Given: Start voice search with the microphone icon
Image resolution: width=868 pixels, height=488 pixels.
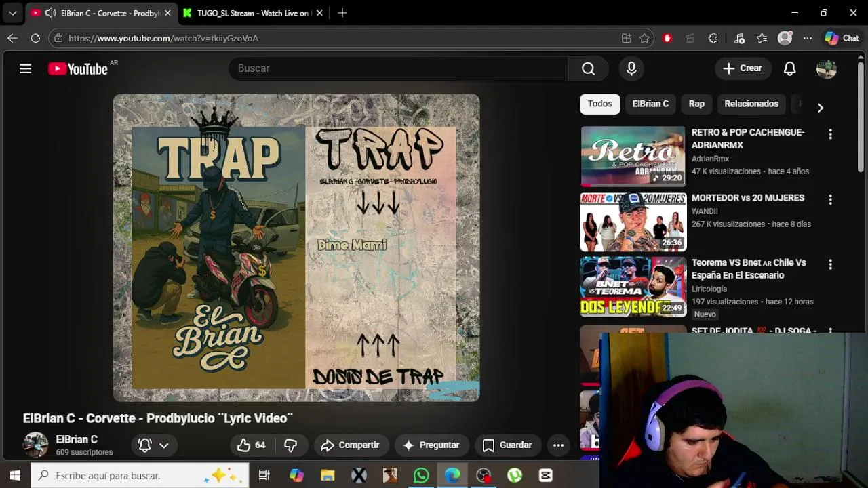Looking at the screenshot, I should [631, 68].
